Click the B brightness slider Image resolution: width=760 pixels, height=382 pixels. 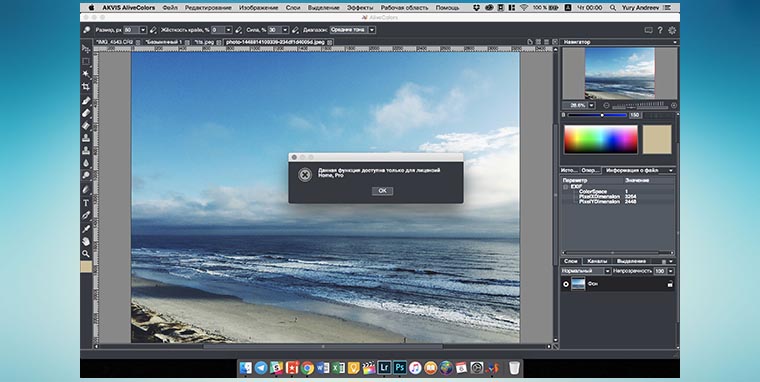pos(597,115)
